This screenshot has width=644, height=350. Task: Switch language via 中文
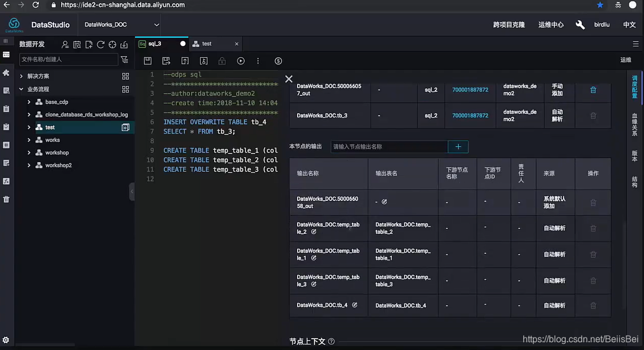pyautogui.click(x=629, y=24)
